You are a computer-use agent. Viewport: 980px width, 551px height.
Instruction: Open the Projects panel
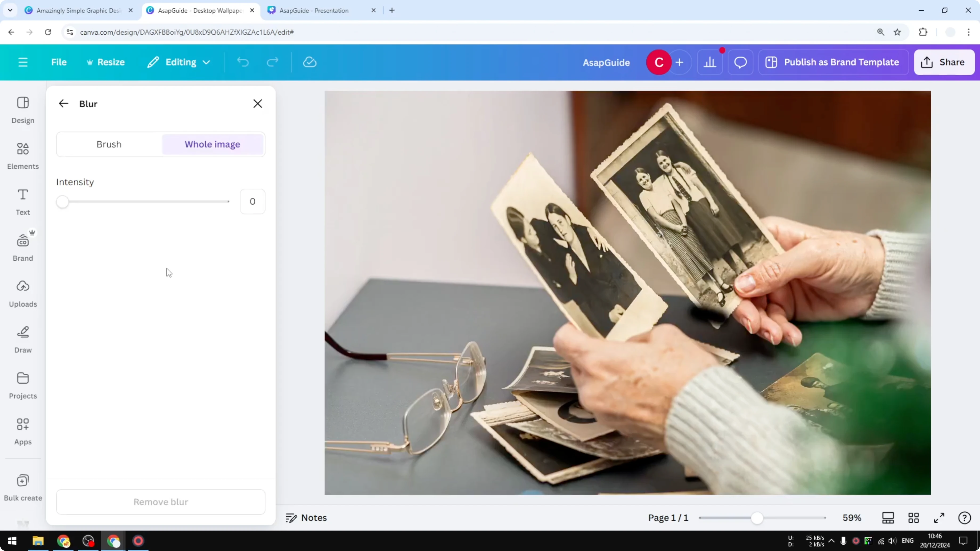(22, 385)
